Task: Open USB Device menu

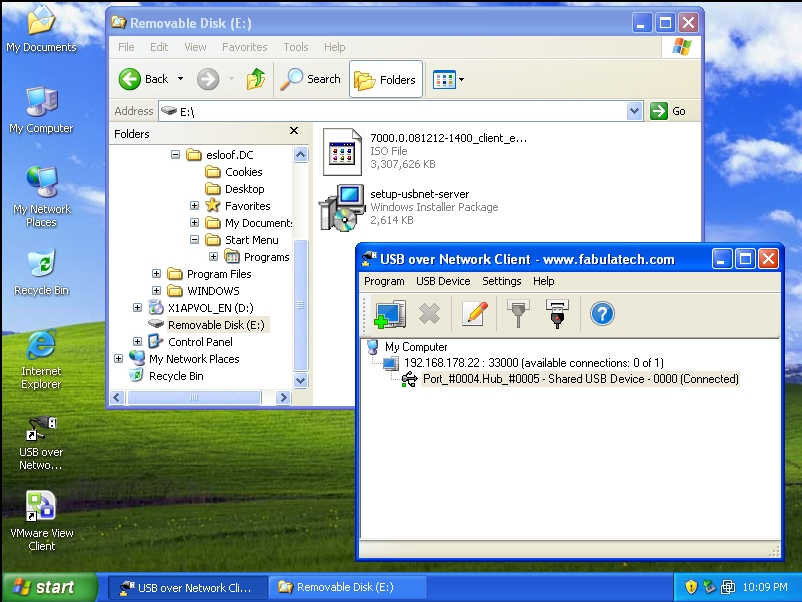Action: [443, 281]
